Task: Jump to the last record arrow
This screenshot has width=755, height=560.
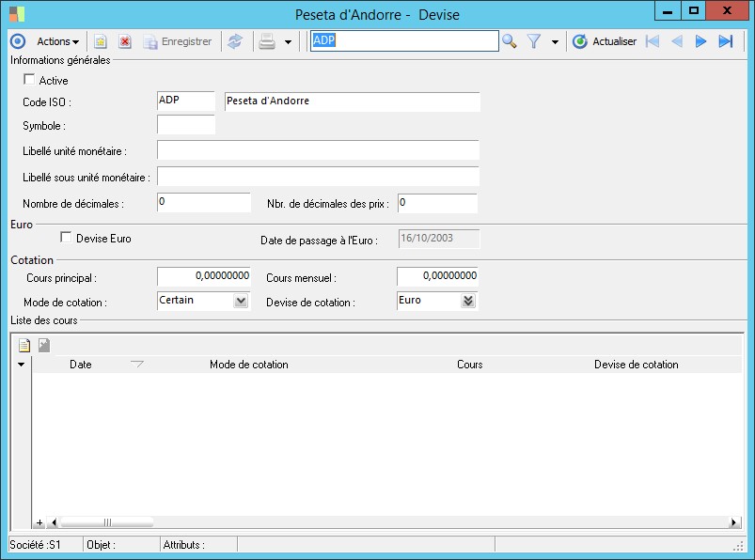Action: (725, 41)
